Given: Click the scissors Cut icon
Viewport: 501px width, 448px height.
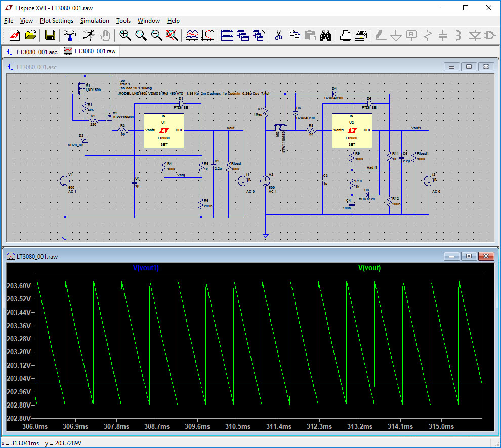Looking at the screenshot, I should (x=278, y=35).
